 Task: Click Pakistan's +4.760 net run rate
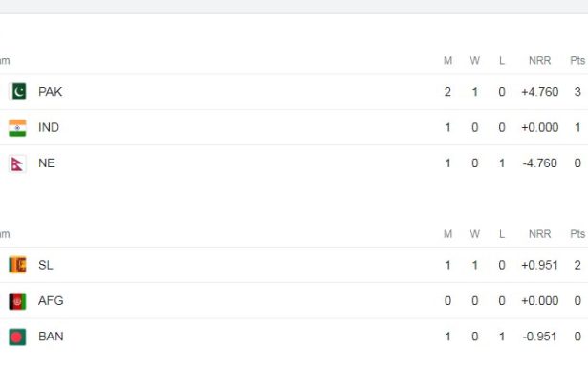click(539, 92)
